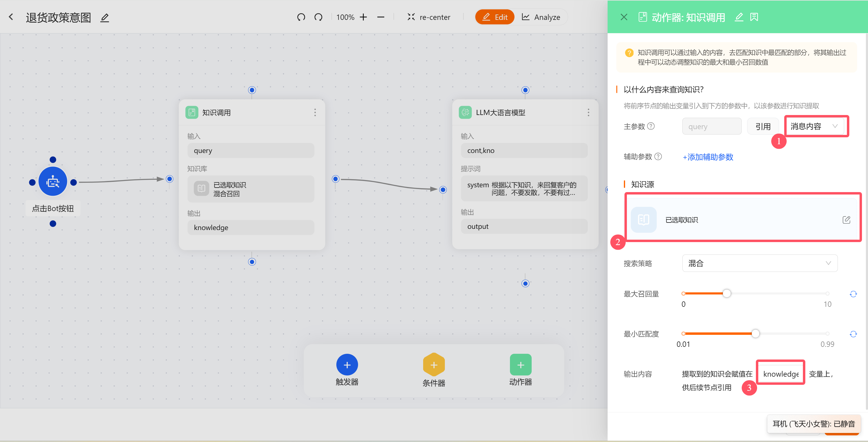Close the 知识调用 side panel
The height and width of the screenshot is (442, 868).
click(x=624, y=17)
